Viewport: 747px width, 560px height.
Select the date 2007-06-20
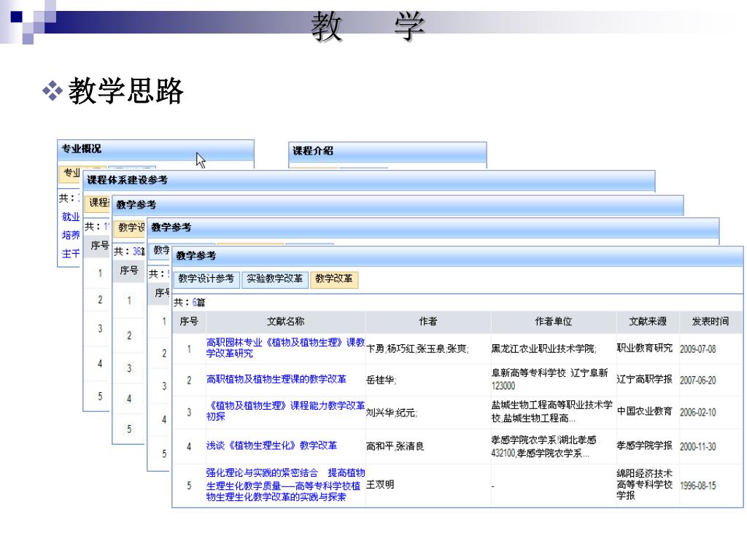(x=698, y=381)
